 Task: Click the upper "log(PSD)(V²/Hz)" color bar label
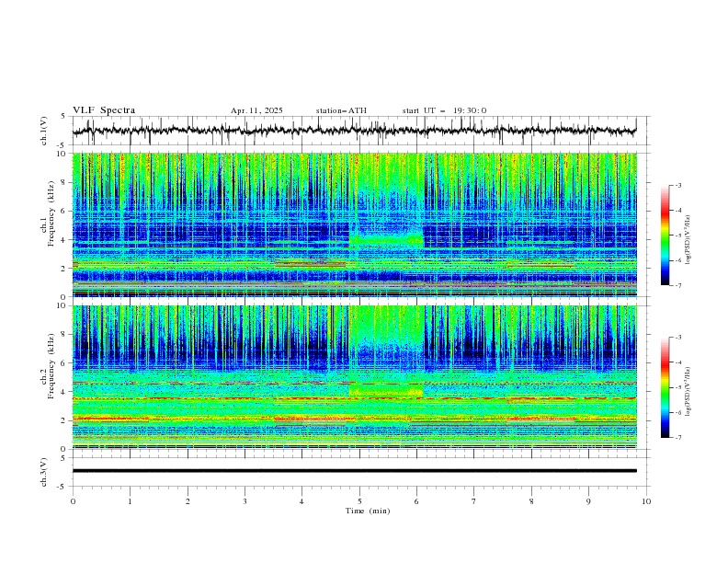(688, 240)
